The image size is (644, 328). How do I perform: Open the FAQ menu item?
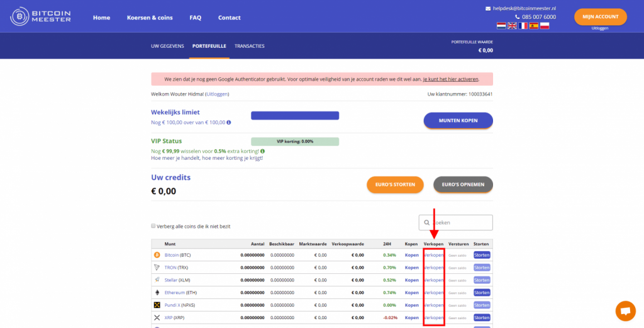tap(196, 18)
